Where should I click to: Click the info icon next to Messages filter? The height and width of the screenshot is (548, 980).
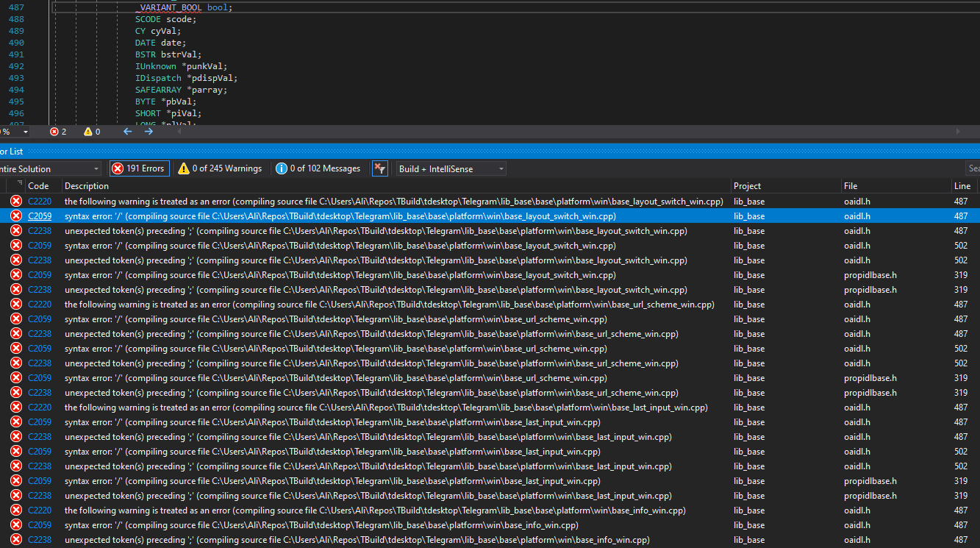pos(281,168)
